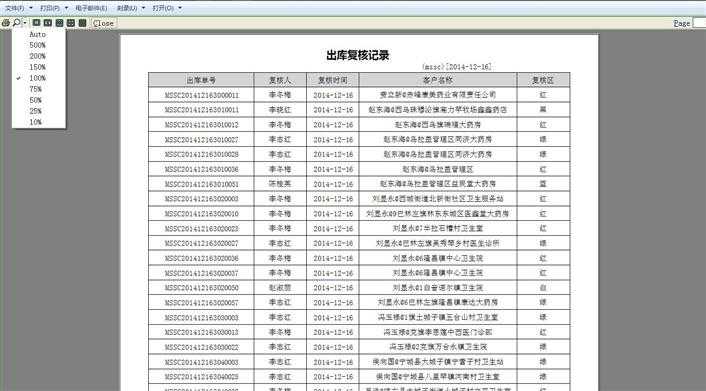
Task: Click order number MSSC201412163000011
Action: tap(202, 95)
